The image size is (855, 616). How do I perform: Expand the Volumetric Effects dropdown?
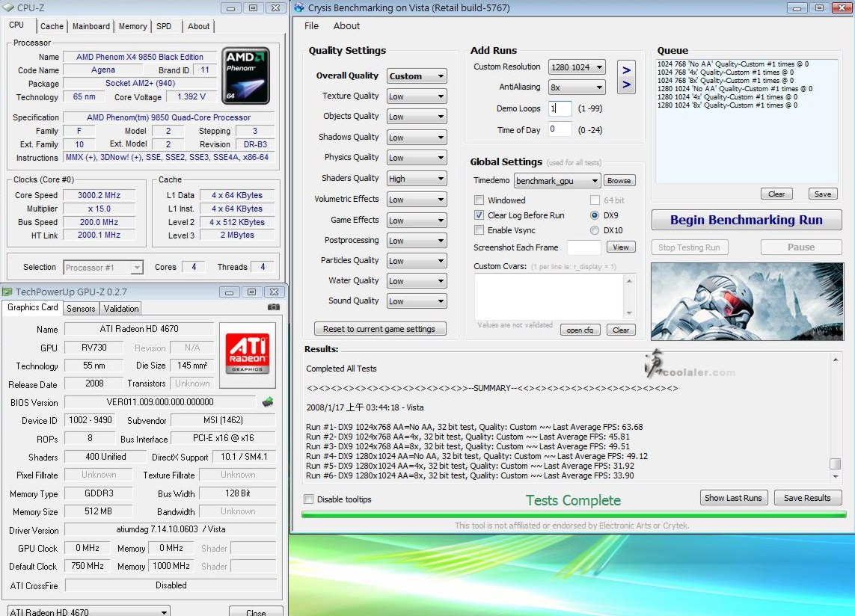[417, 200]
